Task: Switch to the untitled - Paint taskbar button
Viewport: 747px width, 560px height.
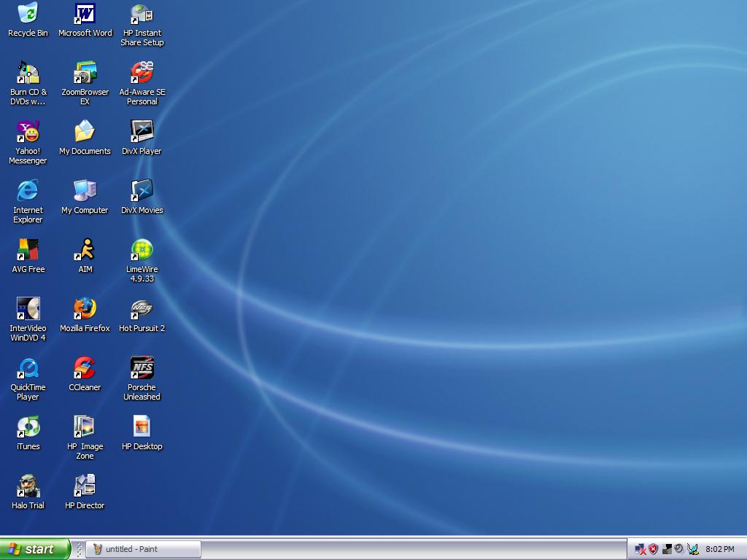Action: [144, 549]
